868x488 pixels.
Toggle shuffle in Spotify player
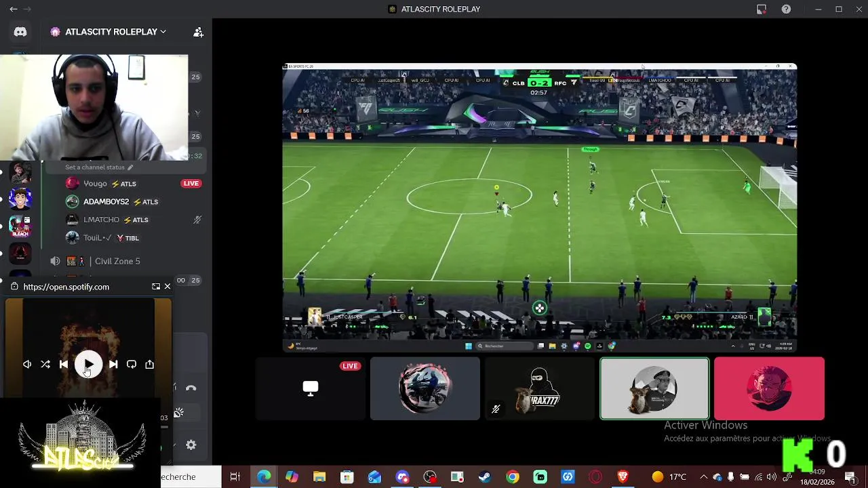(x=45, y=365)
